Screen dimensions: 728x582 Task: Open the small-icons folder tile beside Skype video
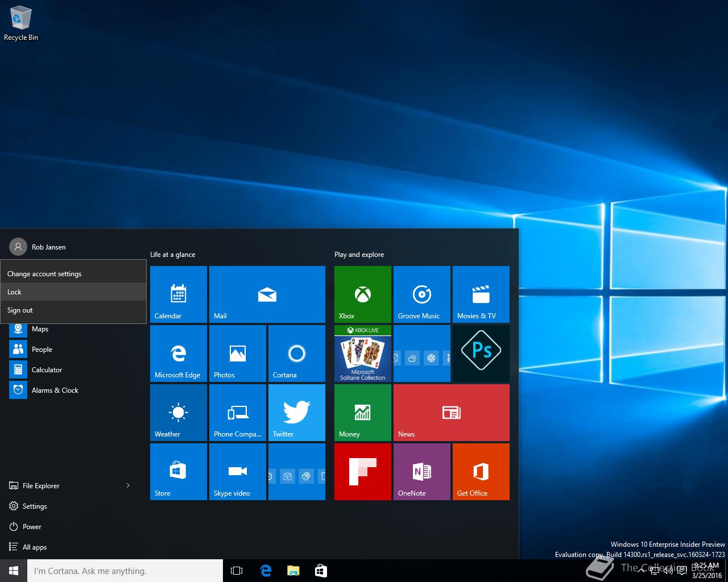tap(297, 472)
